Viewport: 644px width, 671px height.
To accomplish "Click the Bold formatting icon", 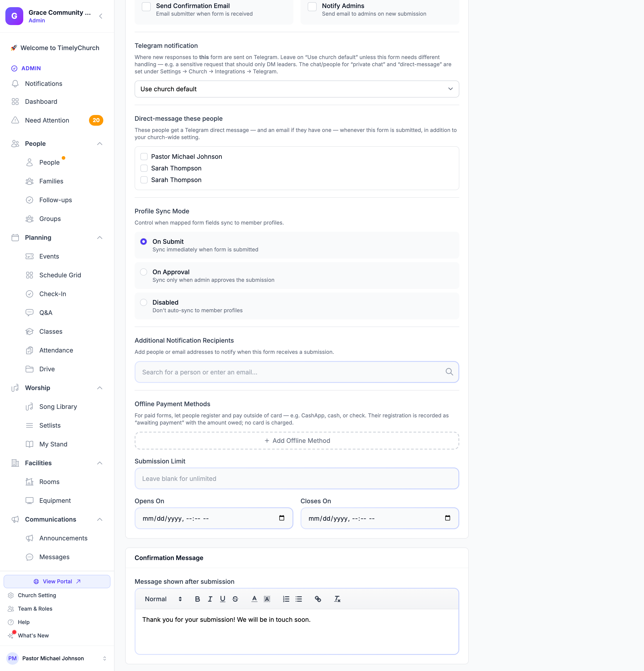I will coord(197,599).
